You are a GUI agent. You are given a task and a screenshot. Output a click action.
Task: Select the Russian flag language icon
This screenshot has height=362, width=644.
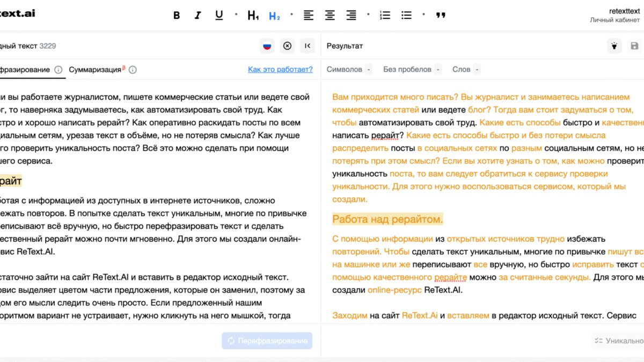click(x=266, y=46)
